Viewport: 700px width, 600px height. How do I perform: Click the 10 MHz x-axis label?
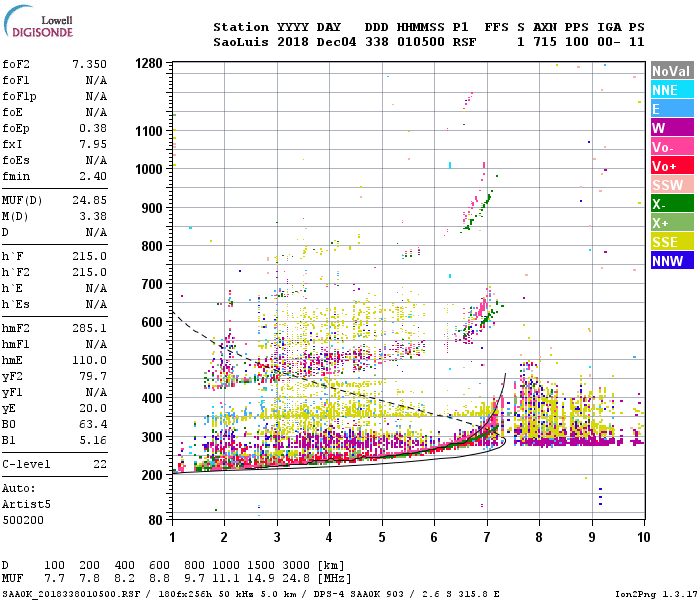643,537
